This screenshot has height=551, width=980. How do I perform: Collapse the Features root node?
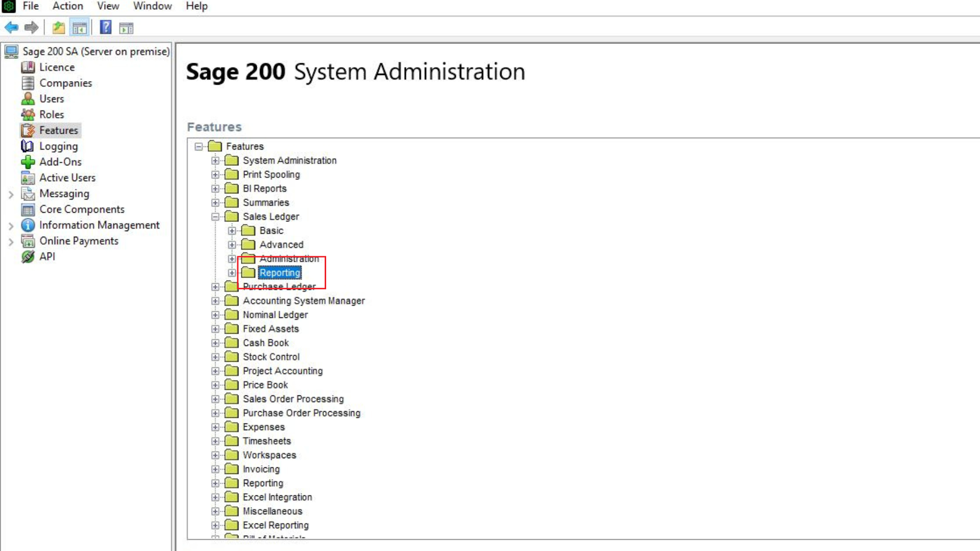tap(199, 146)
